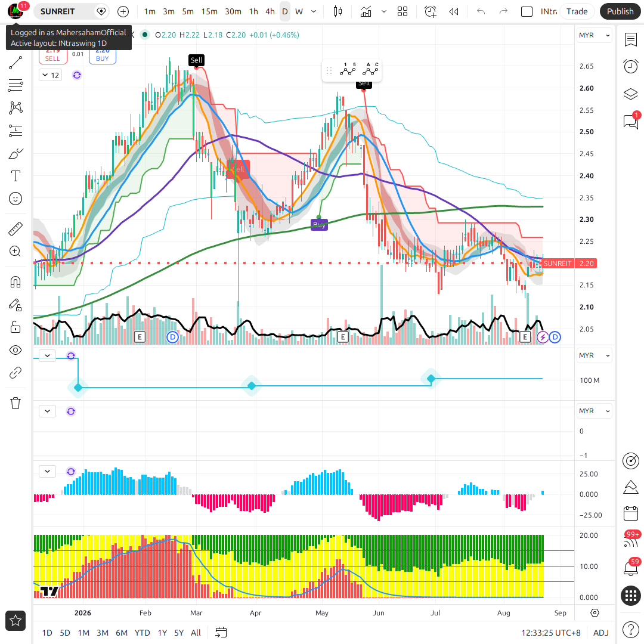
Task: Expand the third pane legend chevron
Action: point(47,411)
